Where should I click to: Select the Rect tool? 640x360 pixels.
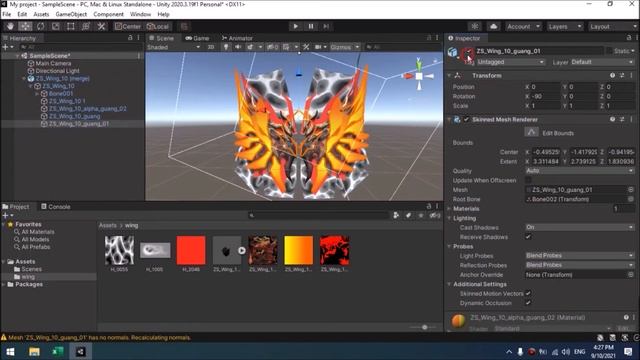pyautogui.click(x=71, y=27)
